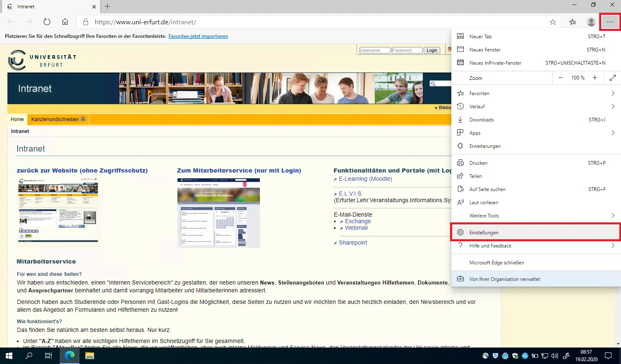621x364 pixels.
Task: Click into the Username input field
Action: (374, 50)
